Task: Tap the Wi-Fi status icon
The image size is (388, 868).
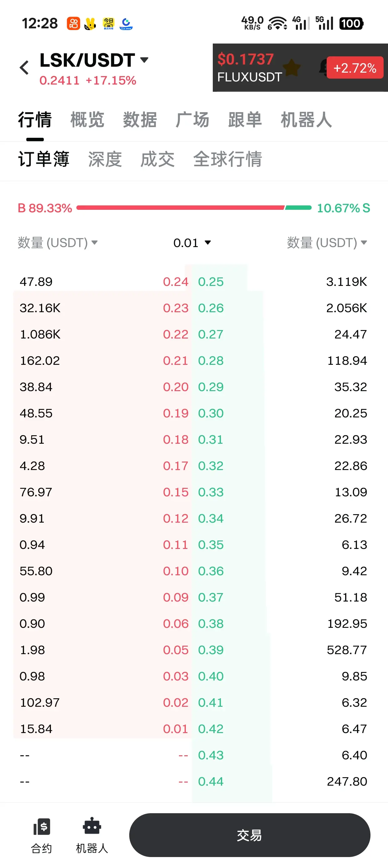Action: (277, 23)
